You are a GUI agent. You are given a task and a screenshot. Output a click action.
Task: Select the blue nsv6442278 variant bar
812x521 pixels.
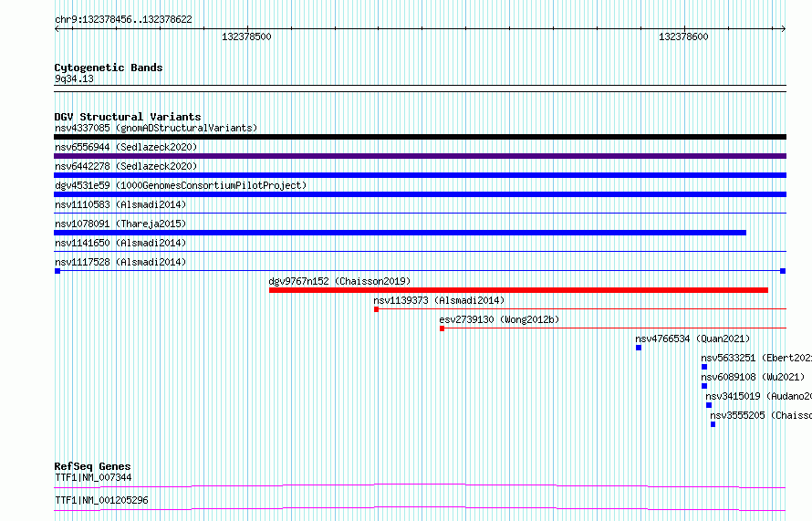pyautogui.click(x=420, y=175)
